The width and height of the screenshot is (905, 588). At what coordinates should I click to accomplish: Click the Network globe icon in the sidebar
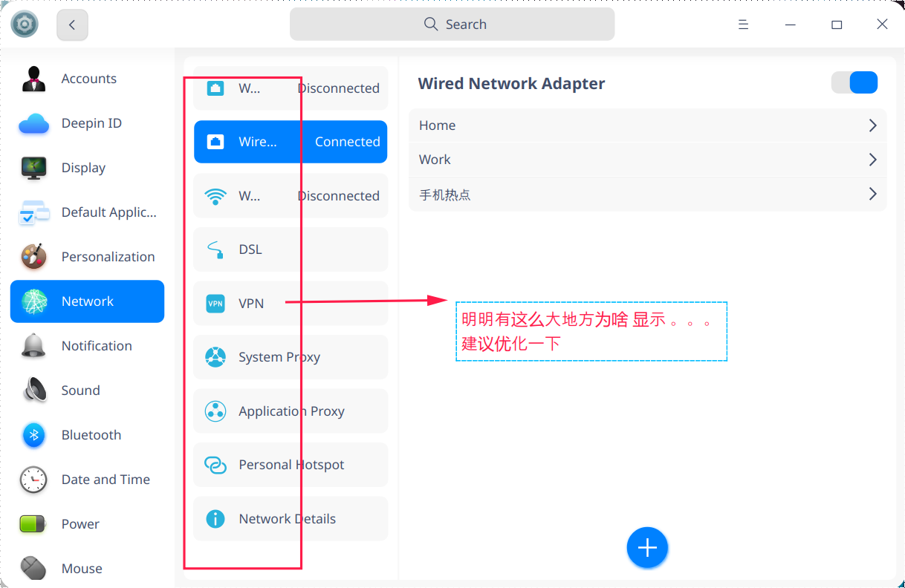coord(34,301)
